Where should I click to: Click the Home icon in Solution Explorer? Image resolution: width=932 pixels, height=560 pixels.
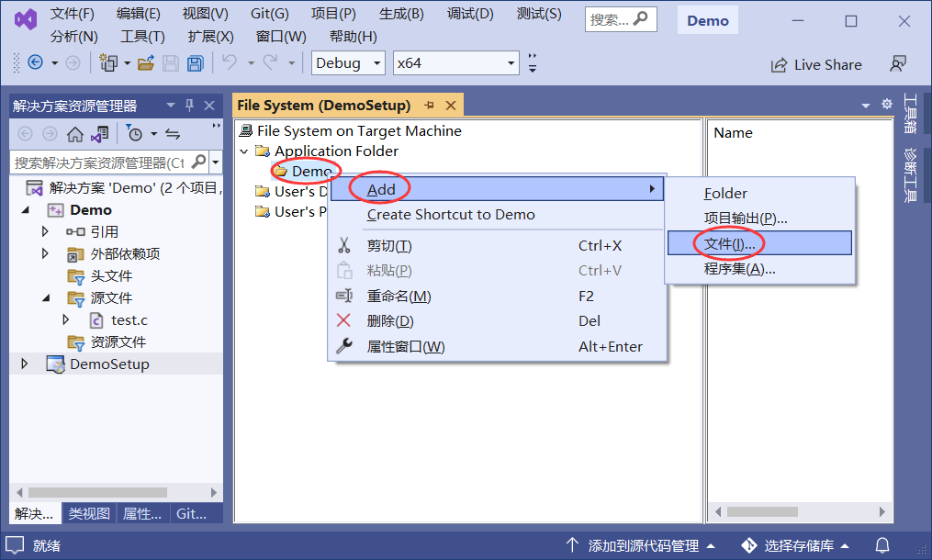(75, 134)
